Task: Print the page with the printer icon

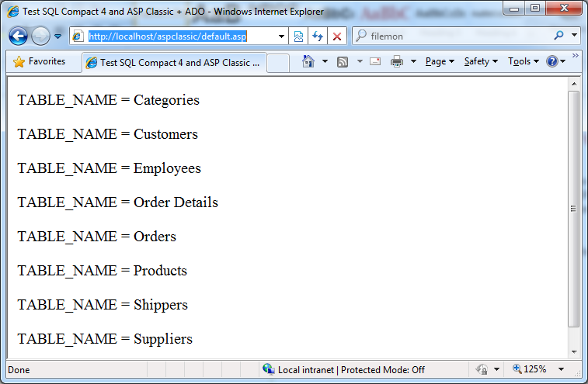Action: click(x=397, y=61)
